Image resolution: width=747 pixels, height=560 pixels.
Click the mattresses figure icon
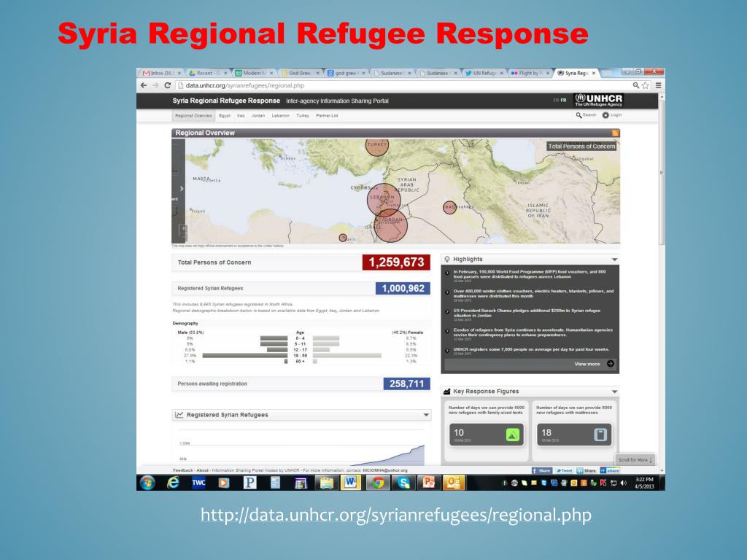(x=600, y=435)
